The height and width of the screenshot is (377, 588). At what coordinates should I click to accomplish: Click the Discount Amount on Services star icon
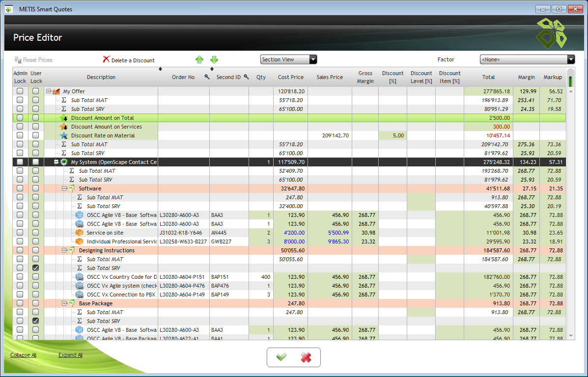pos(64,127)
